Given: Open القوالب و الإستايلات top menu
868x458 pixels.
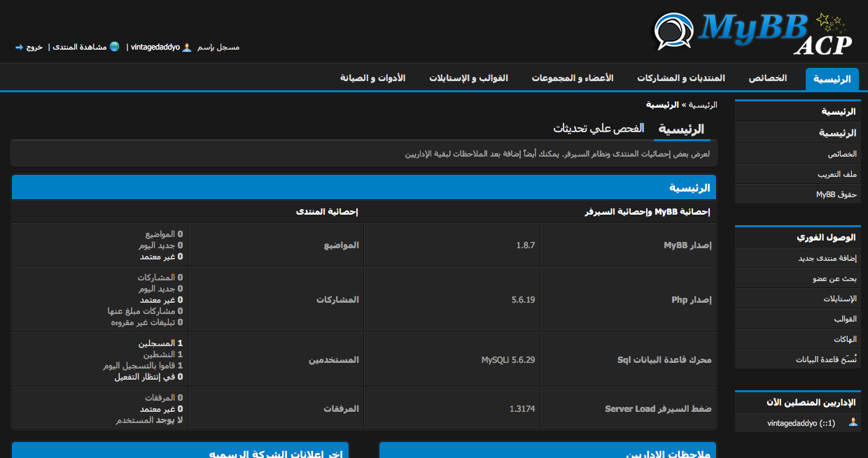Looking at the screenshot, I should tap(468, 78).
